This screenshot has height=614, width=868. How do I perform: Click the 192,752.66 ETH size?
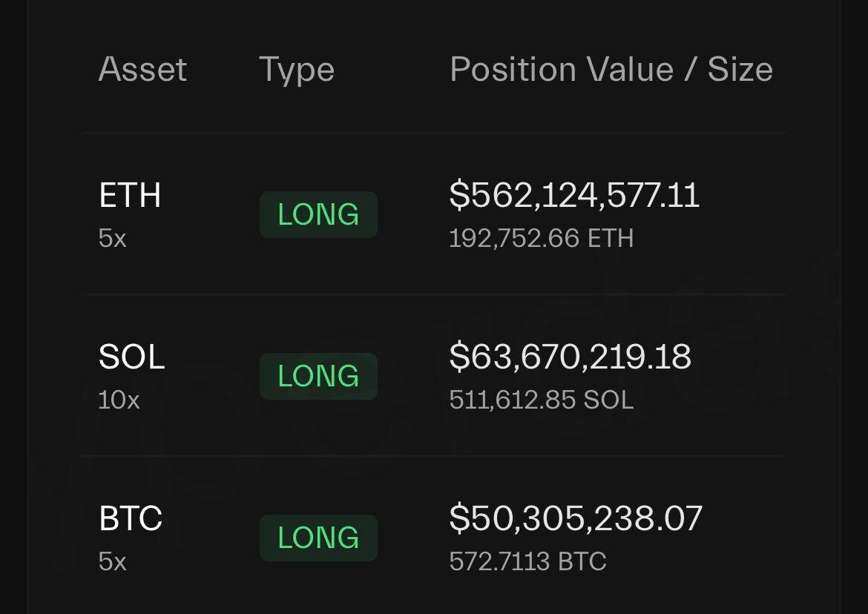(x=542, y=239)
